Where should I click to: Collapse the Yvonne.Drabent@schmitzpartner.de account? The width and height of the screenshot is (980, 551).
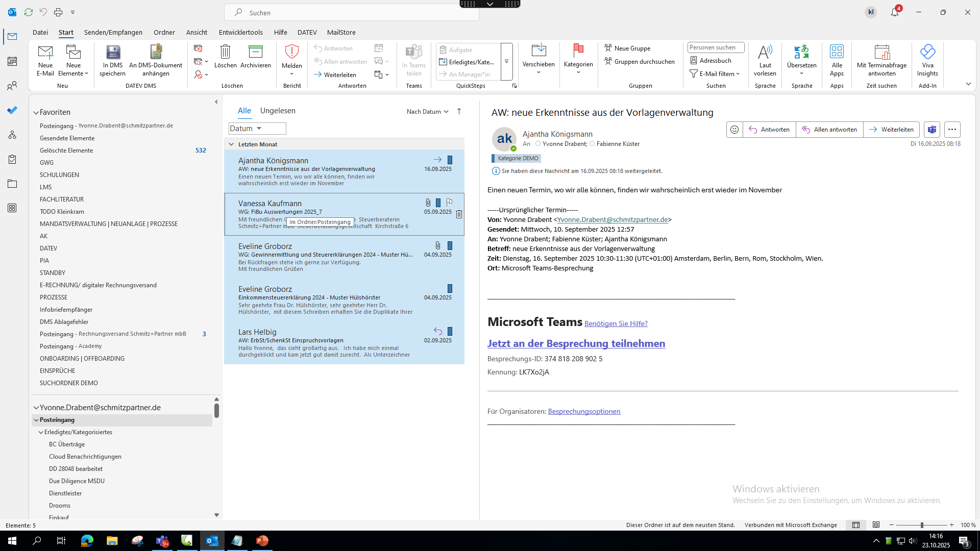pos(36,408)
